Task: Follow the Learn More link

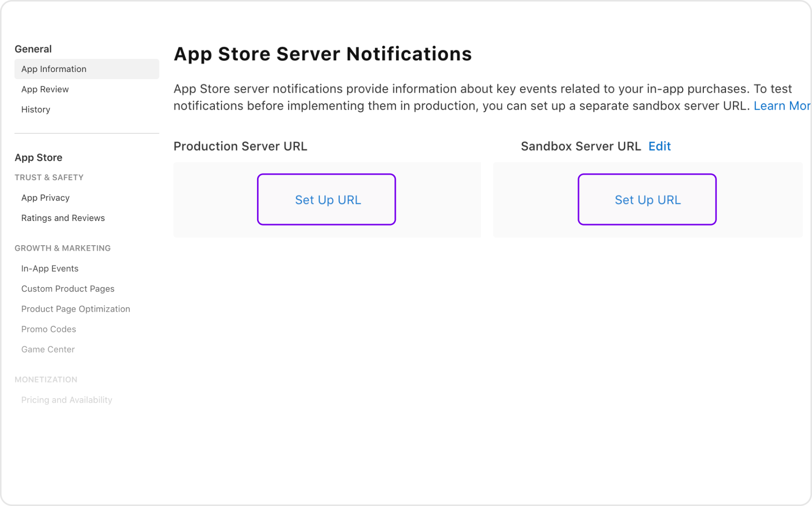Action: click(782, 106)
